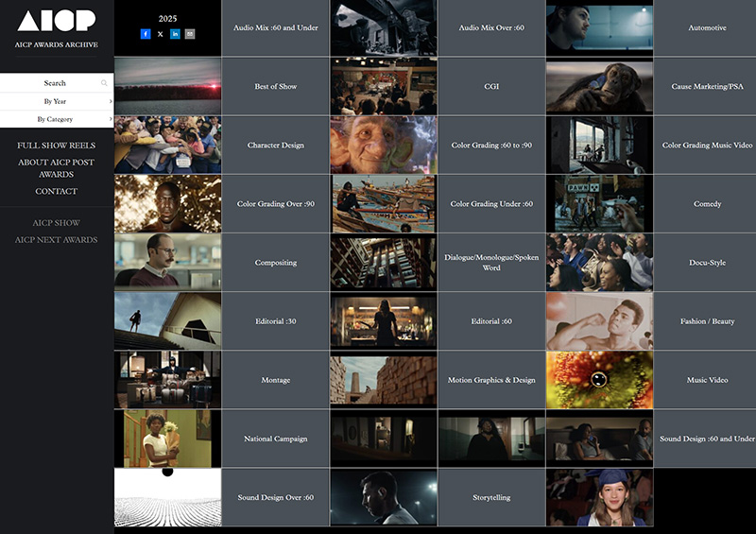Click the graduate in blue cap thumbnail
The width and height of the screenshot is (756, 534).
coord(599,497)
